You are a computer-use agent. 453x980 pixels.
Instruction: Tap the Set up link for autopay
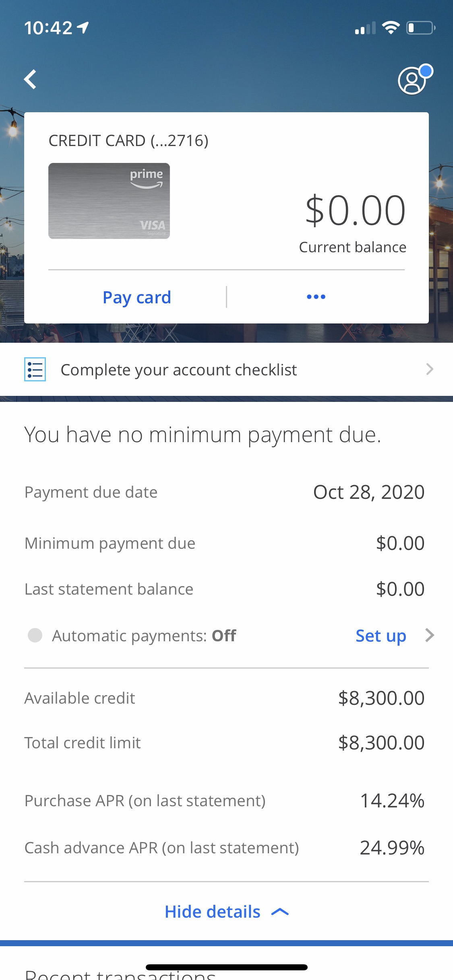coord(381,636)
